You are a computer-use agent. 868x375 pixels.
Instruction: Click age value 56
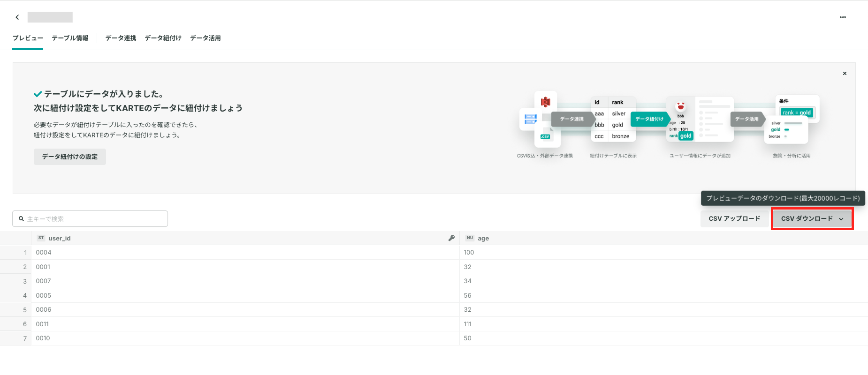point(467,295)
